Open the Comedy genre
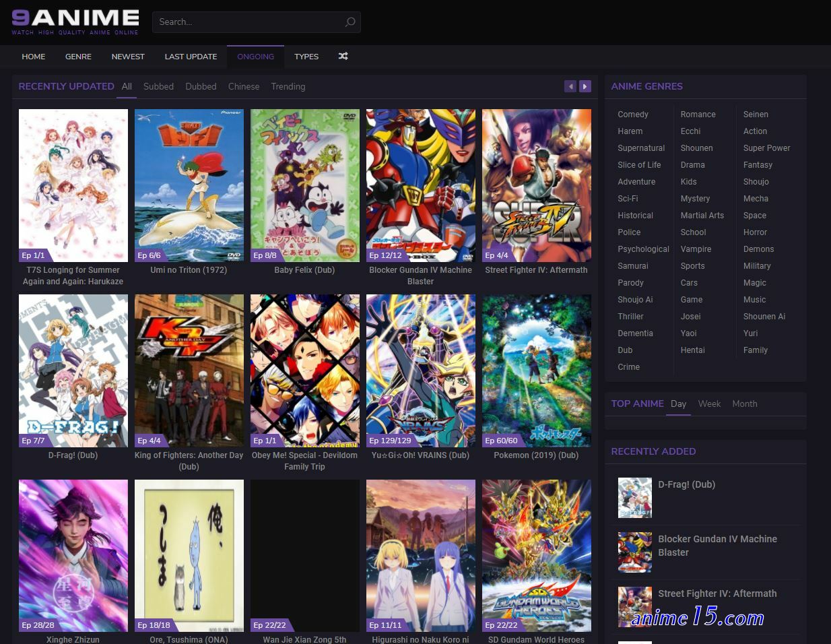The image size is (831, 644). (x=633, y=115)
